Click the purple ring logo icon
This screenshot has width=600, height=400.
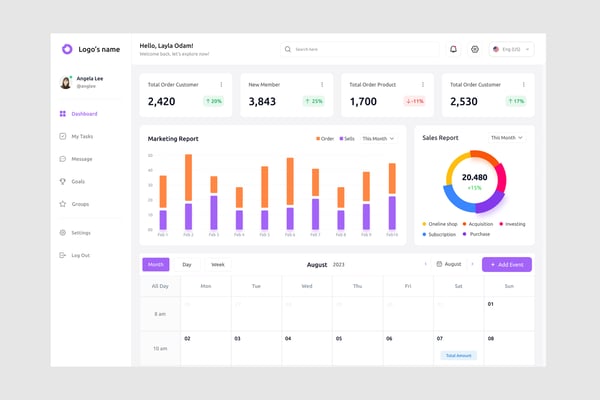point(67,49)
